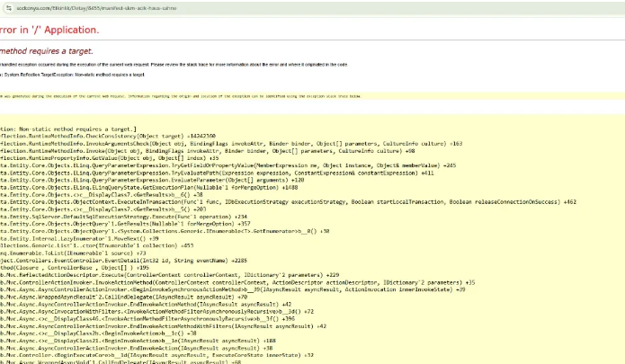Open site information icon in address bar
Screen dimensions: 625x364
click(8, 8)
